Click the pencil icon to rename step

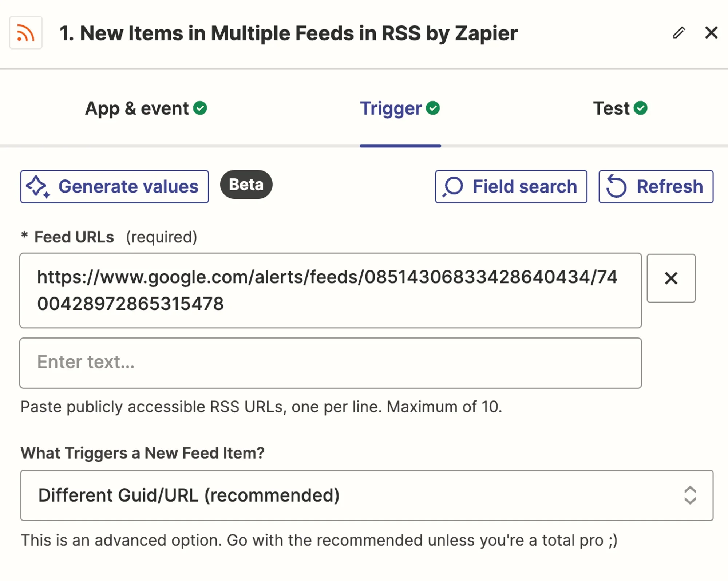[x=679, y=33]
